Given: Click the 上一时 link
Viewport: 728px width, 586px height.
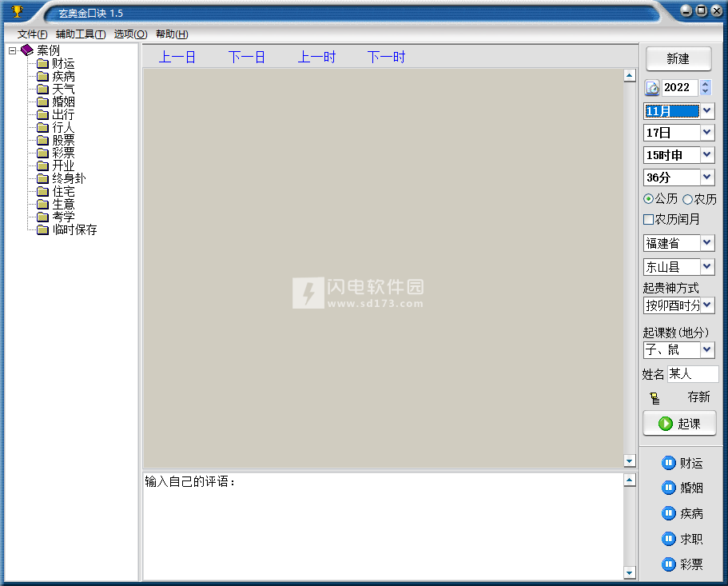Looking at the screenshot, I should (x=316, y=57).
